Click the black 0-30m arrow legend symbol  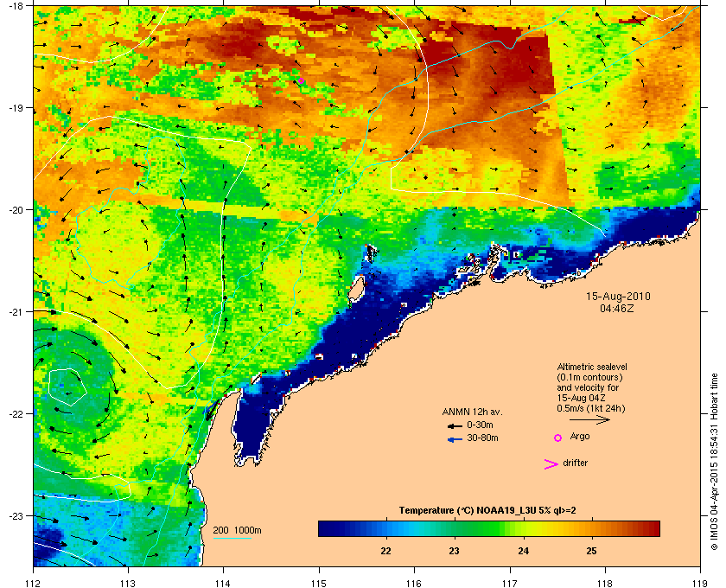[455, 425]
